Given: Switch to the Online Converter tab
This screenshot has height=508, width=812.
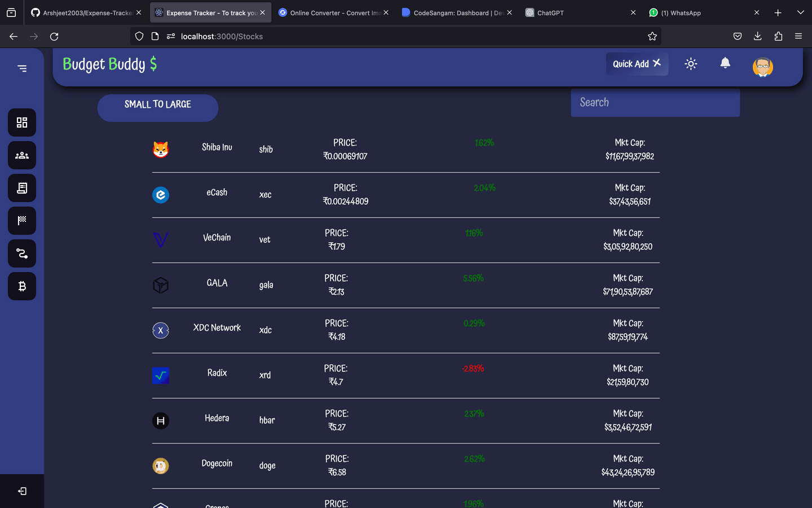Looking at the screenshot, I should coord(333,12).
